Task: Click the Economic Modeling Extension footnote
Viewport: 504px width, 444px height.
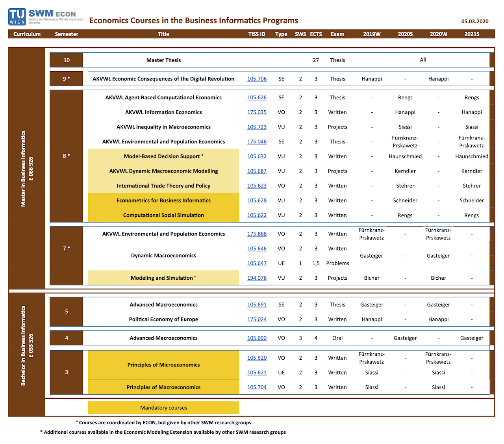Action: point(163,432)
